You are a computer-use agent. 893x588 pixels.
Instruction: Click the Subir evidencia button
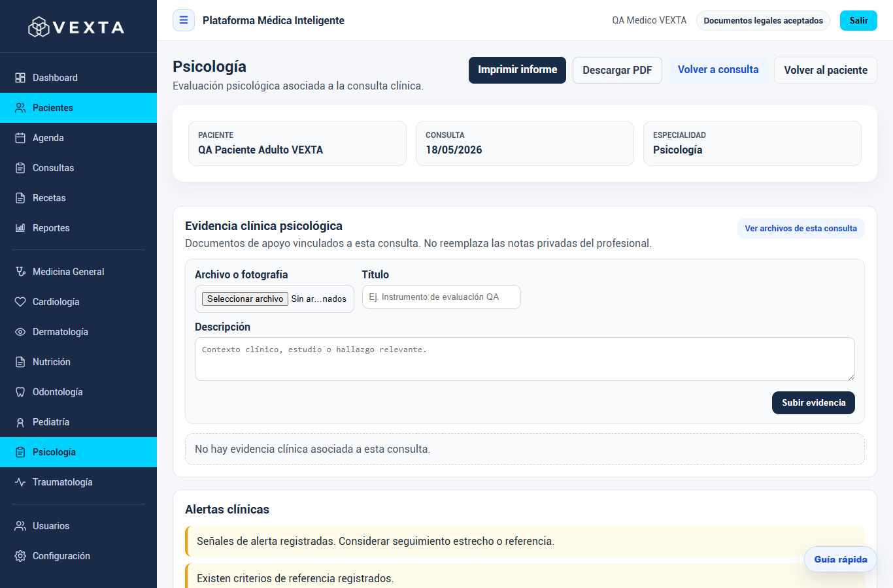813,402
